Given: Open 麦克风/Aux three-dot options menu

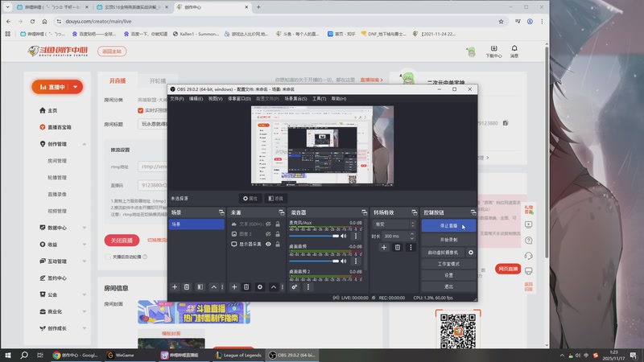Looking at the screenshot, I should (x=356, y=236).
